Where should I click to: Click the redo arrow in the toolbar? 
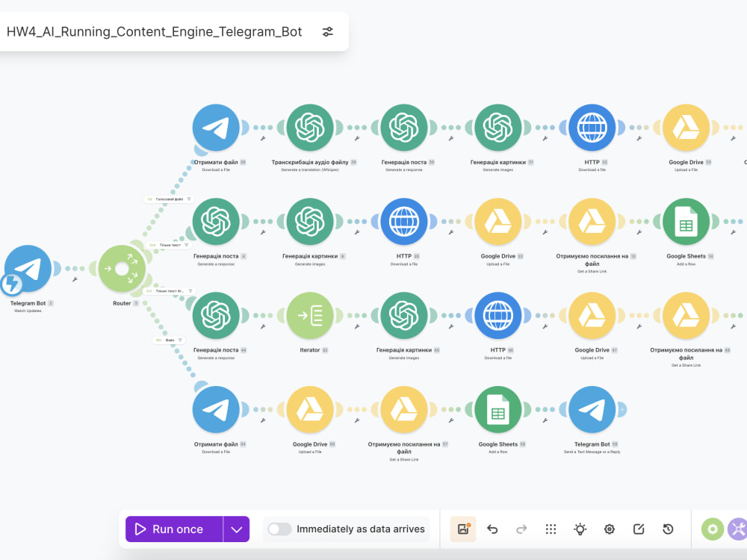(521, 529)
